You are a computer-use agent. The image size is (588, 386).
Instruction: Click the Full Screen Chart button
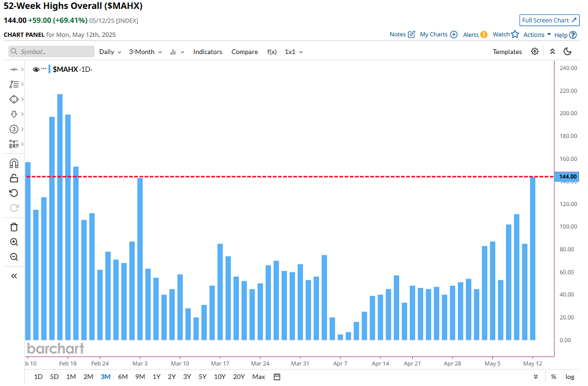pos(549,20)
